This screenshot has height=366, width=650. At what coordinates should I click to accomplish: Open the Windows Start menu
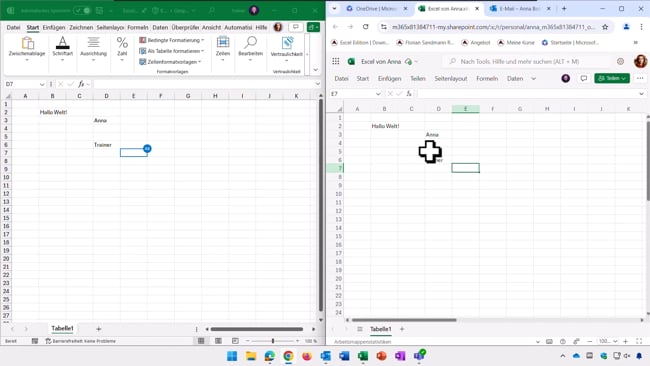tap(232, 356)
